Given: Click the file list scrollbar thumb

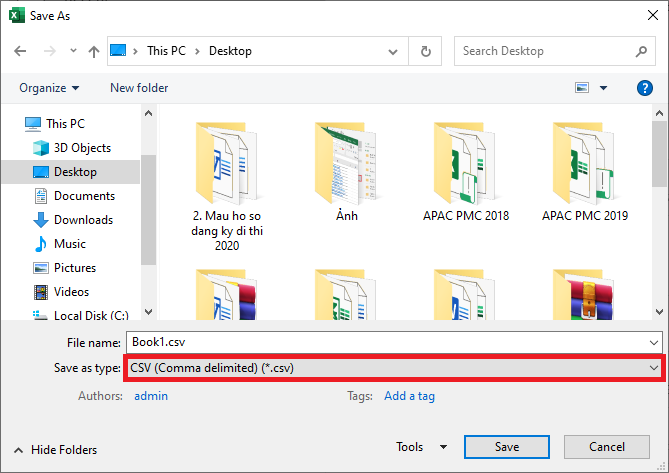Looking at the screenshot, I should point(659,154).
